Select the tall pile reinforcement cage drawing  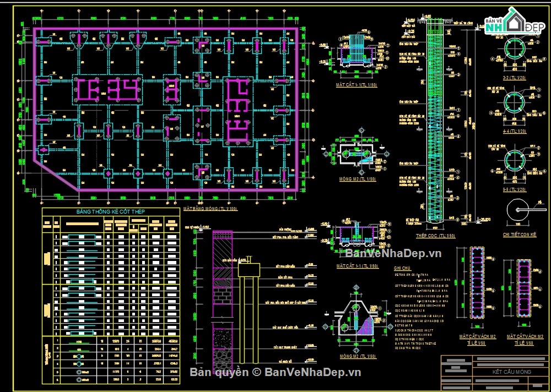click(435, 121)
